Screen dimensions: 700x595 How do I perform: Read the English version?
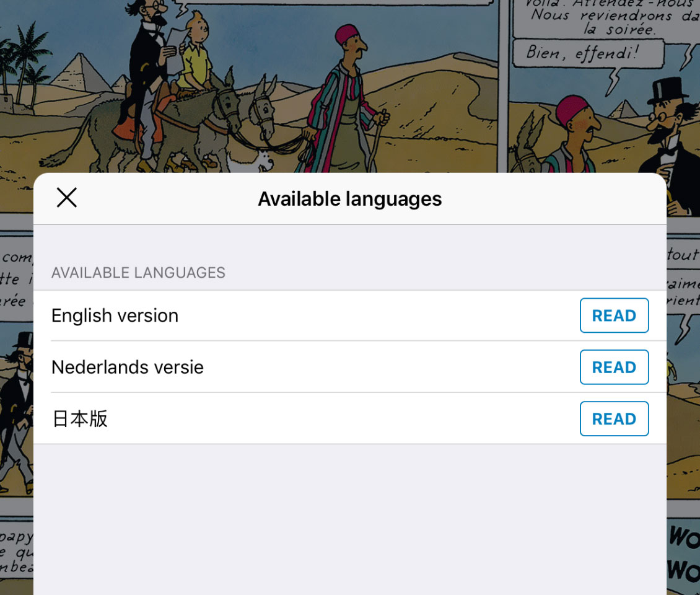(614, 315)
